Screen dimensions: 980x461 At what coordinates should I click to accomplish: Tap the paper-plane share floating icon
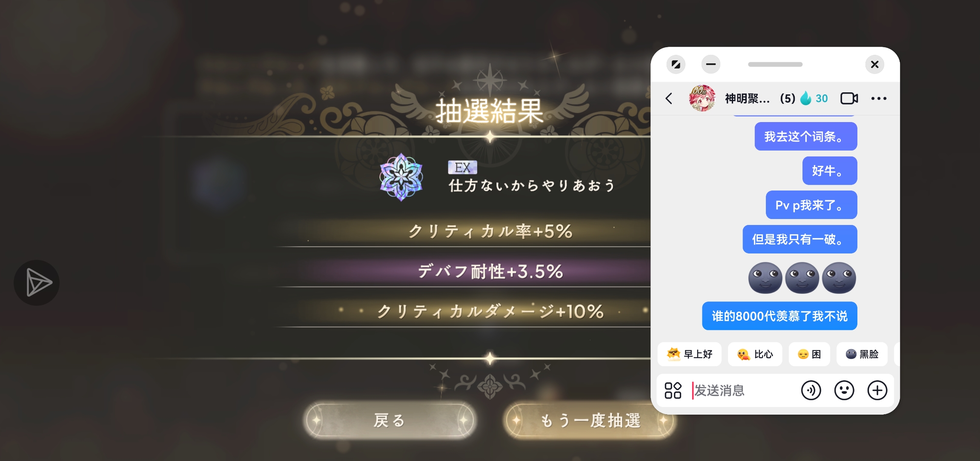37,283
